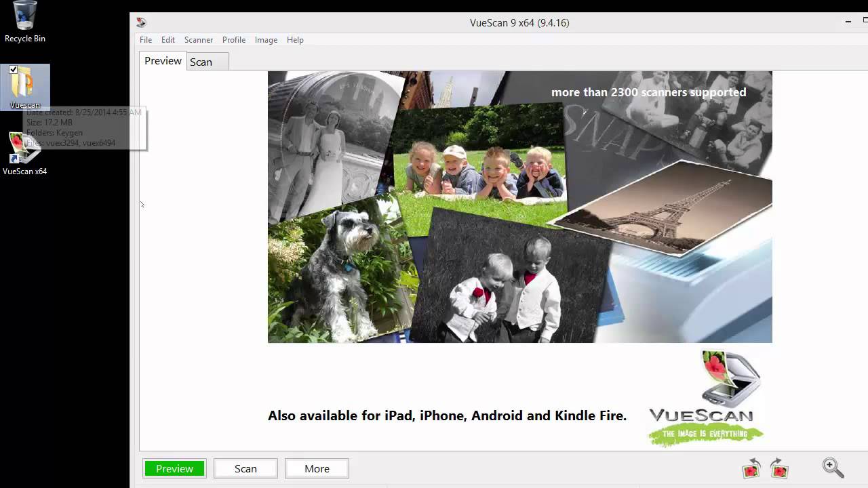Open the Profile menu
868x488 pixels.
coord(234,40)
